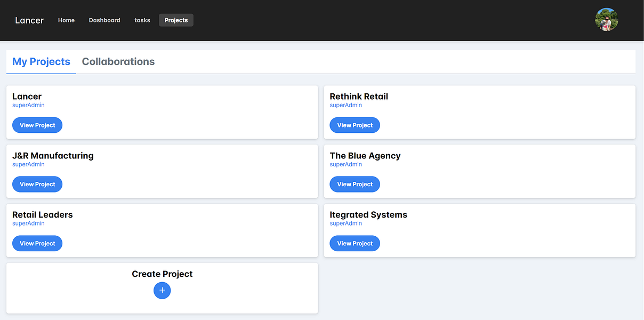This screenshot has height=320, width=644.
Task: Click the plus icon to create project
Action: click(162, 291)
